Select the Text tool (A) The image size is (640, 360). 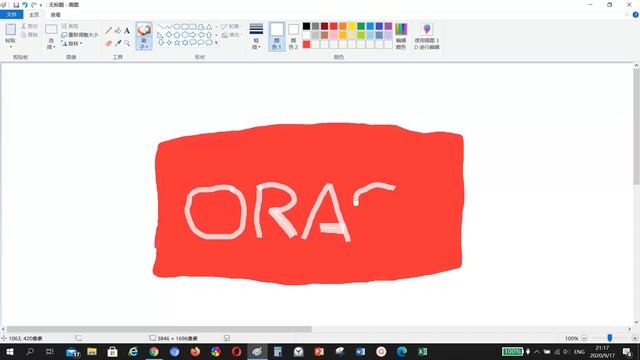pyautogui.click(x=127, y=31)
